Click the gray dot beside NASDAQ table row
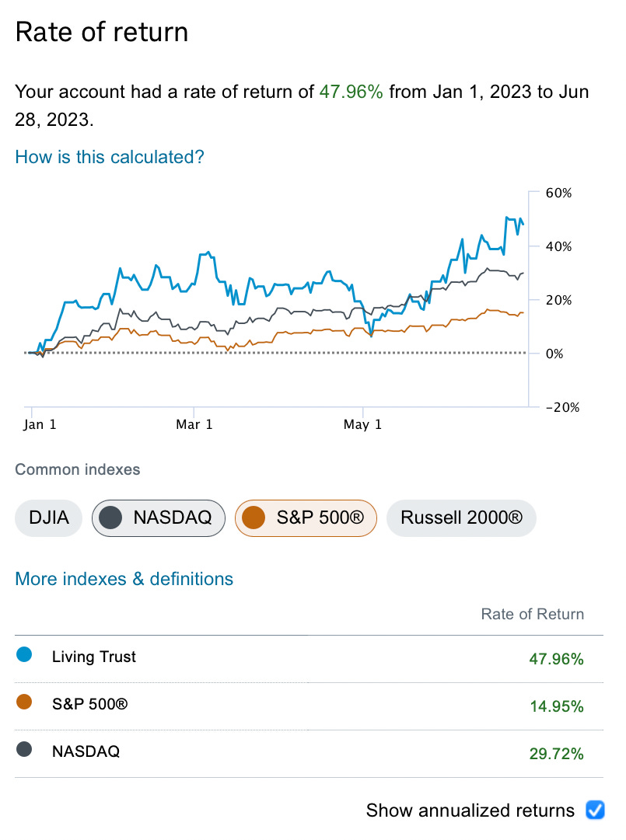Viewport: 626px width, 840px height. pos(24,750)
